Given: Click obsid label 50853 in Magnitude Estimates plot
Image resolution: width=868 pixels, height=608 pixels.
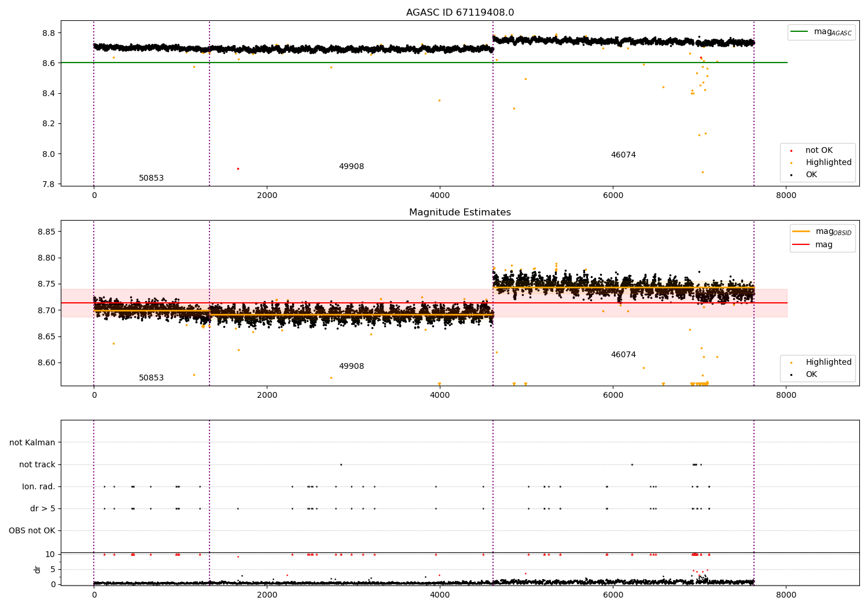Looking at the screenshot, I should 151,378.
